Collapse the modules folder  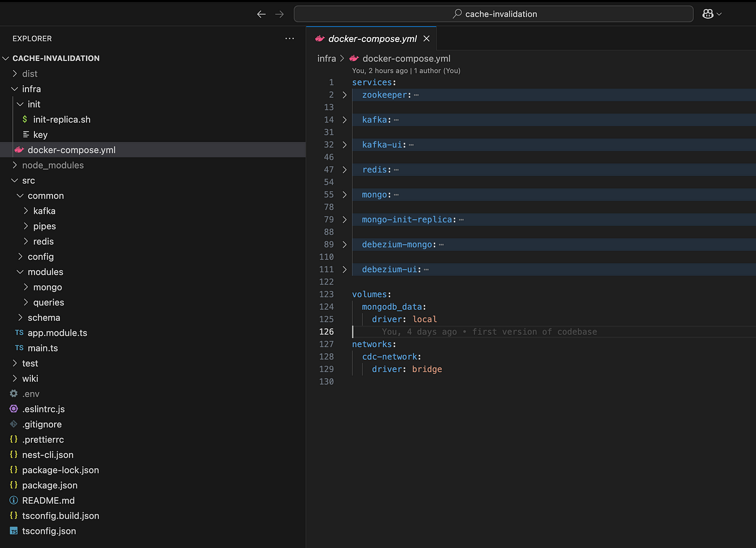(153, 272)
